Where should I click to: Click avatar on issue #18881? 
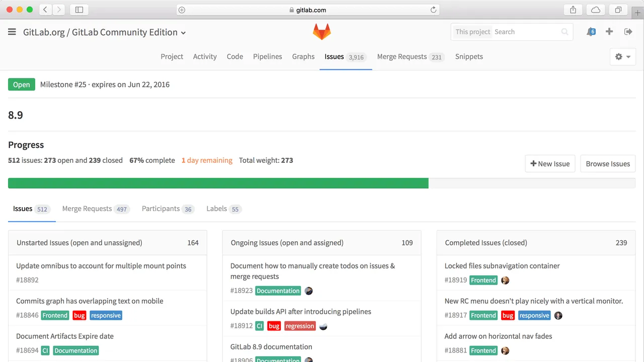[505, 350]
